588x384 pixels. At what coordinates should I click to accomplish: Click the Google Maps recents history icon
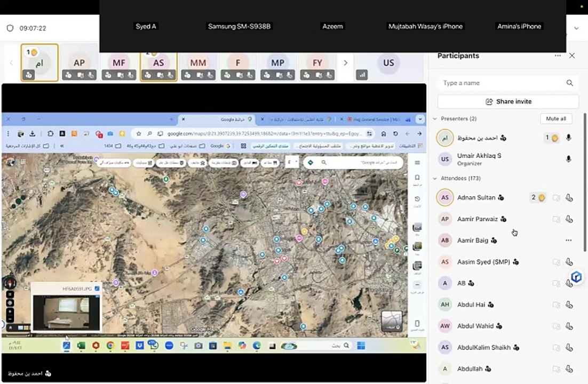click(x=417, y=199)
